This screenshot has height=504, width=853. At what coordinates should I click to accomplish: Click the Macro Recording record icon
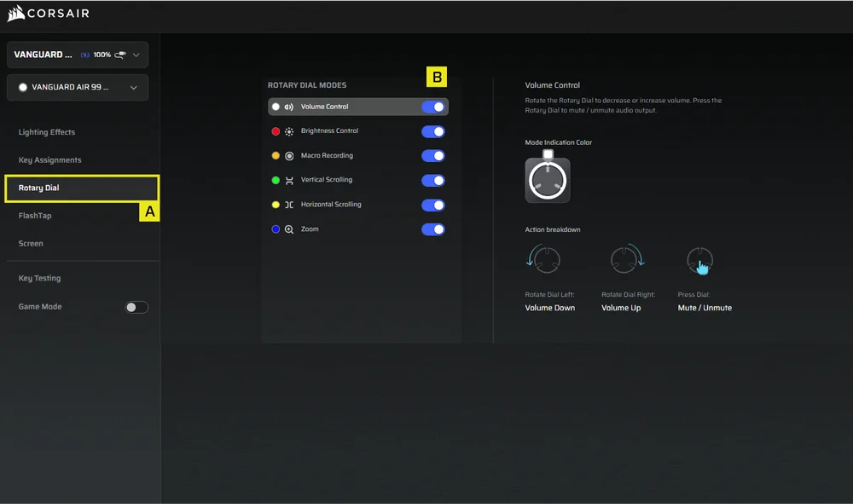289,156
